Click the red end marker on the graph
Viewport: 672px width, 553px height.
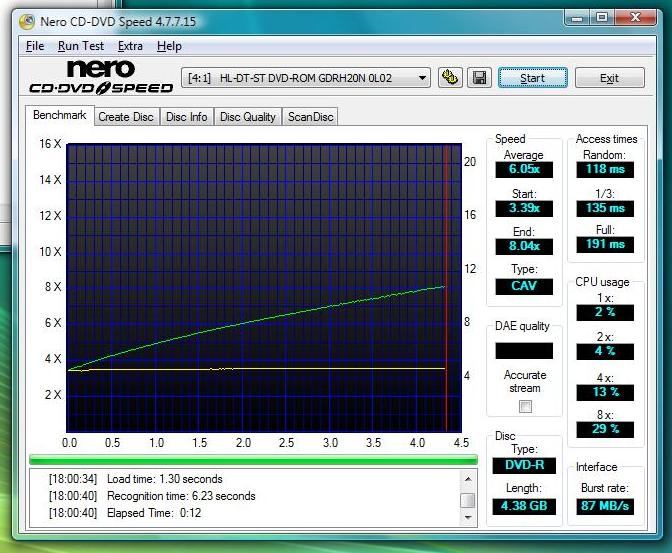[x=446, y=288]
